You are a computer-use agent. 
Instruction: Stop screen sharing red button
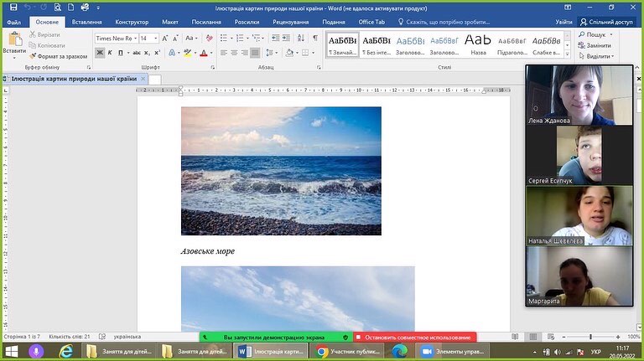point(414,338)
